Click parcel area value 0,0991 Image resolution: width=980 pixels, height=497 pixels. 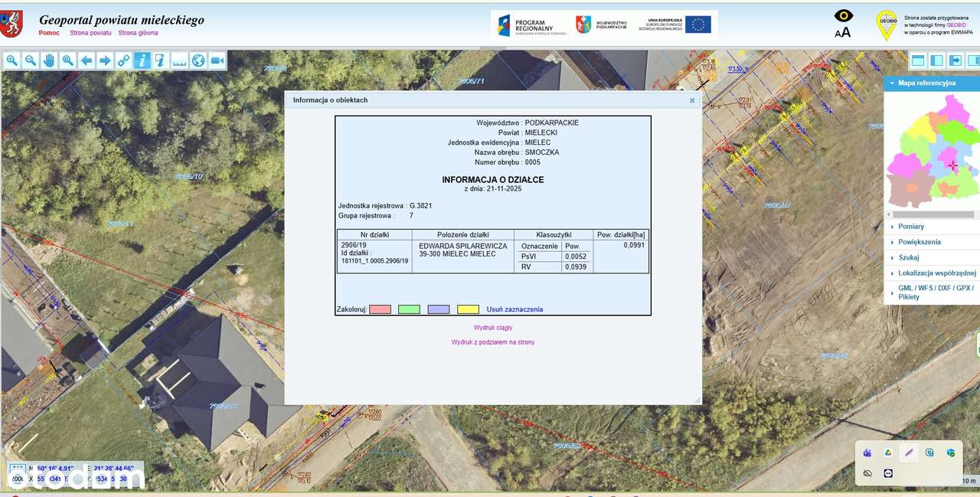click(x=634, y=245)
